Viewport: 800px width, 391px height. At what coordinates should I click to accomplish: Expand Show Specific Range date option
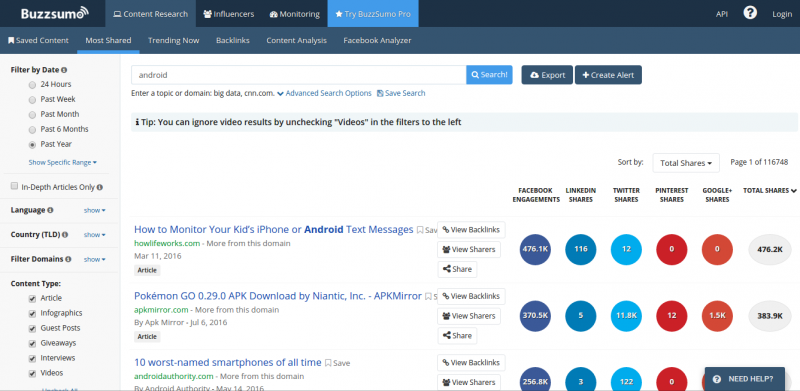coord(62,162)
